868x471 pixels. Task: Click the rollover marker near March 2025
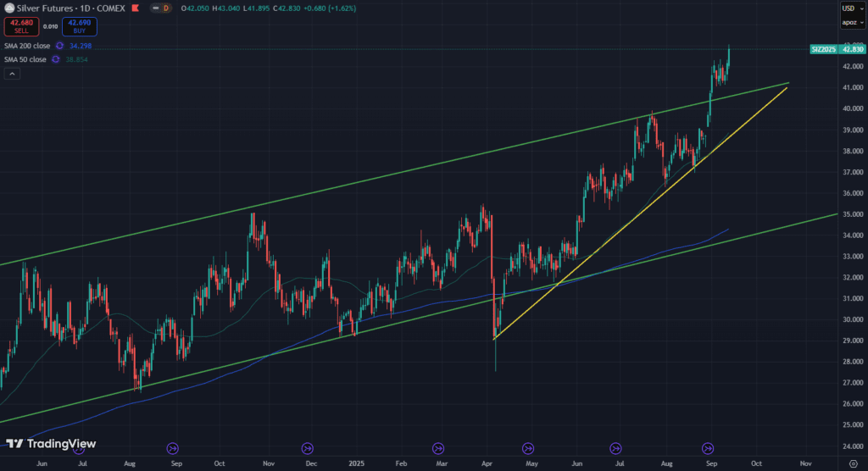click(x=438, y=447)
